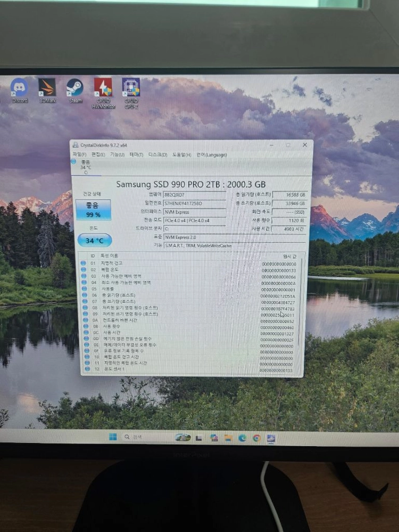
Task: Select row 09 처리된 쓰기 명령 횟수
Action: point(189,314)
